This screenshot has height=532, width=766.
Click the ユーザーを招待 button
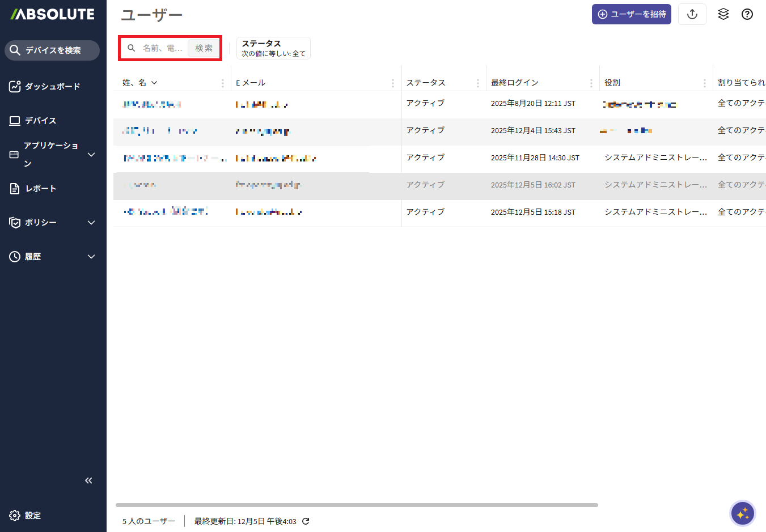click(x=631, y=15)
